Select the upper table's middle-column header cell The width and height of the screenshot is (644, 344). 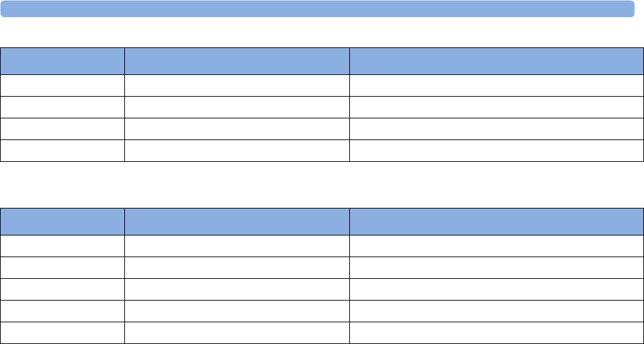[x=237, y=61]
